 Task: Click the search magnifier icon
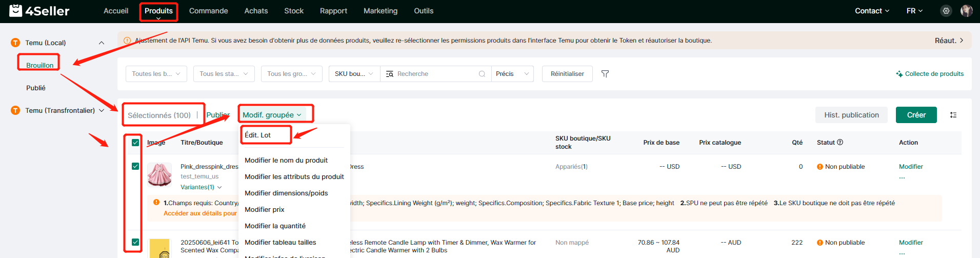click(482, 74)
